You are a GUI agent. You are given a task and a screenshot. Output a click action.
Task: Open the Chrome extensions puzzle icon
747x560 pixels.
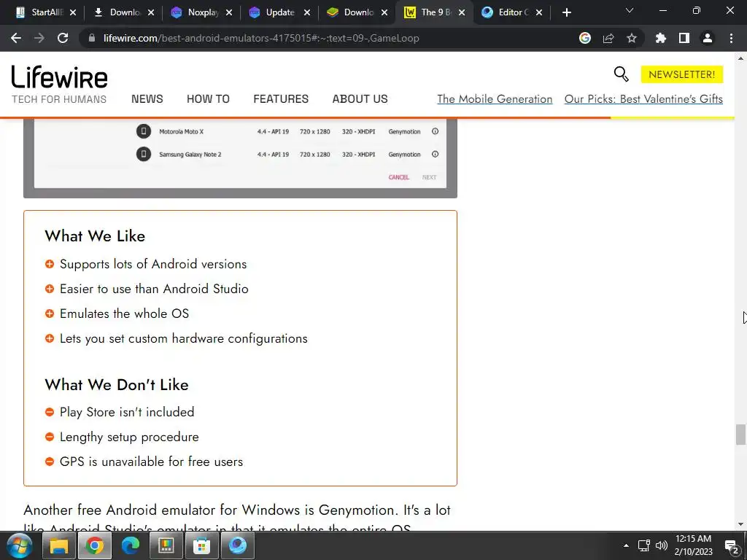click(661, 38)
